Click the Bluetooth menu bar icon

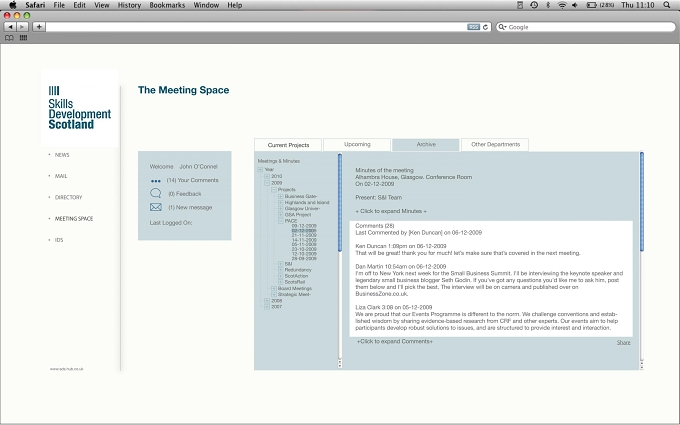[548, 5]
